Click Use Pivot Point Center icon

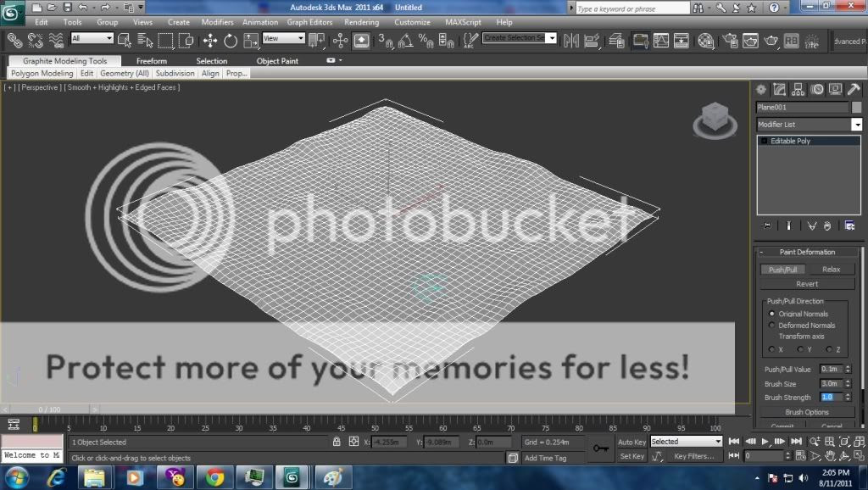(x=317, y=41)
